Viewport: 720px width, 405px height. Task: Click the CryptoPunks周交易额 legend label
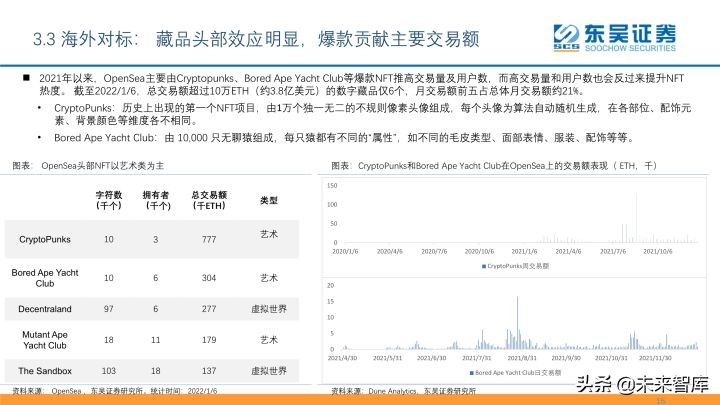coord(518,266)
